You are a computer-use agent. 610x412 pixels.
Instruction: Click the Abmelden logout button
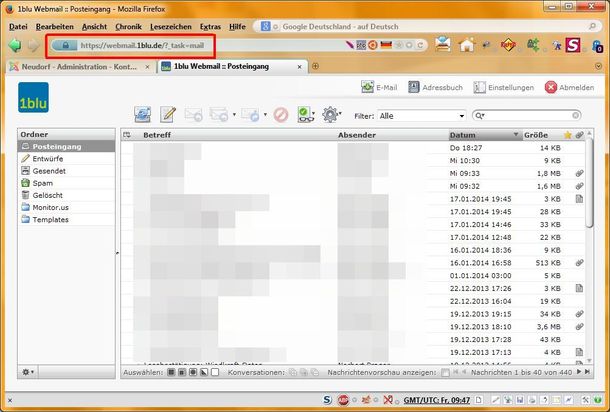569,88
